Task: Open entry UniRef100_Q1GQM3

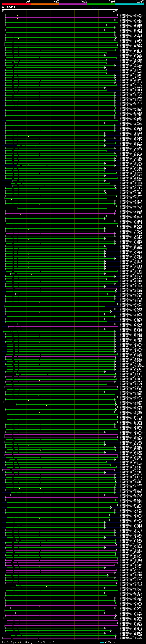Action: (131, 58)
